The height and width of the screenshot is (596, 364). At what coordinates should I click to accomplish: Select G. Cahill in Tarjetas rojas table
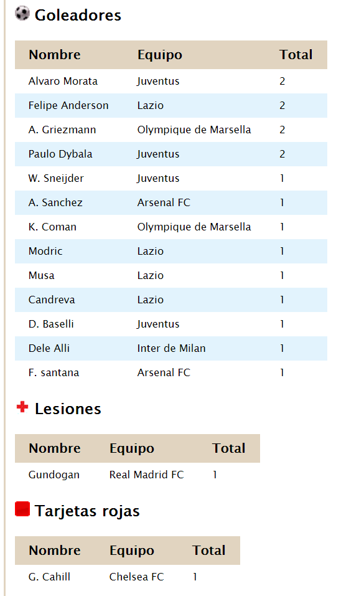coord(49,577)
